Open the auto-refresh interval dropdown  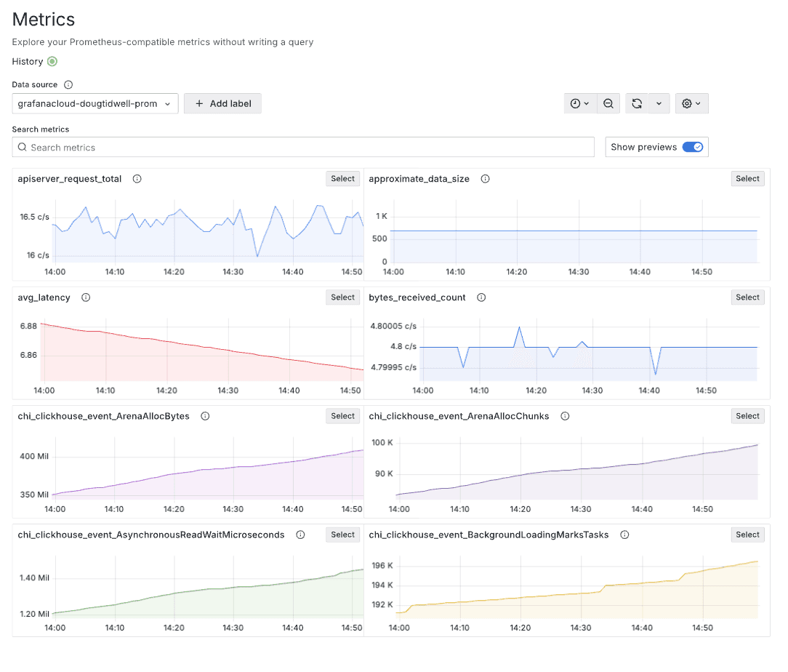coord(657,103)
